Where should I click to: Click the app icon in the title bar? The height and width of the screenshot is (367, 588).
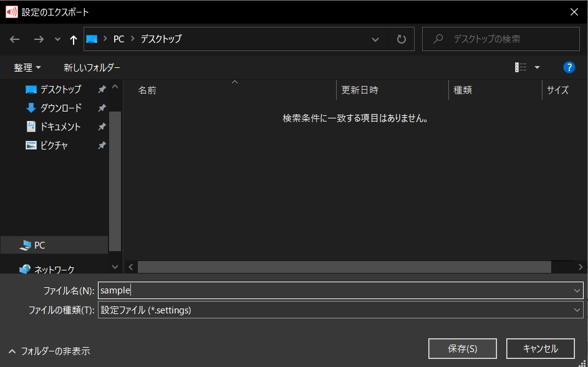pos(12,12)
